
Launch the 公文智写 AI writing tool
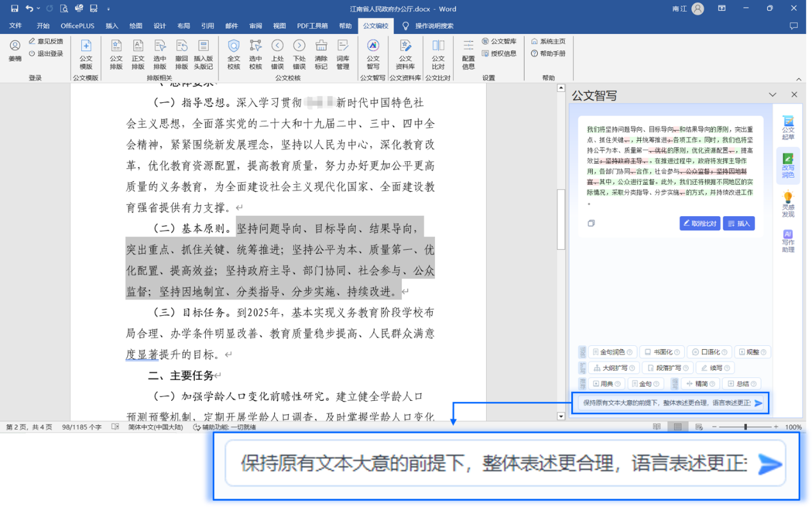click(373, 54)
